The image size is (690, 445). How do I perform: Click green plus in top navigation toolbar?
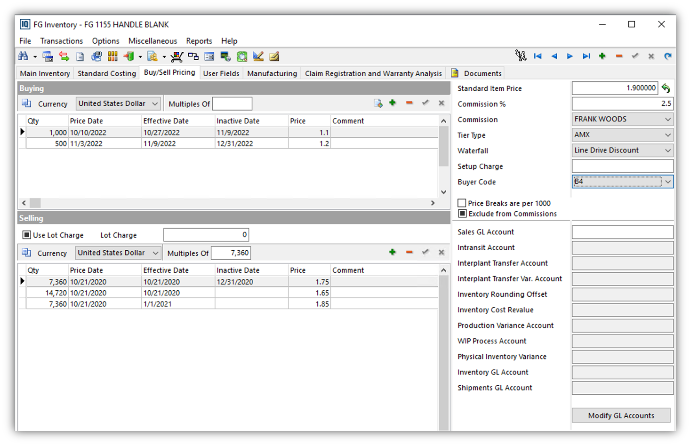[x=602, y=56]
